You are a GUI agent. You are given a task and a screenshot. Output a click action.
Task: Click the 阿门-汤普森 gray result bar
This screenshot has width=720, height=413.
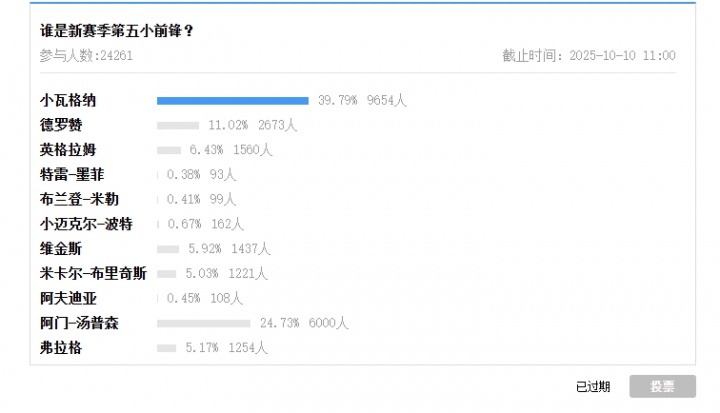pyautogui.click(x=203, y=323)
